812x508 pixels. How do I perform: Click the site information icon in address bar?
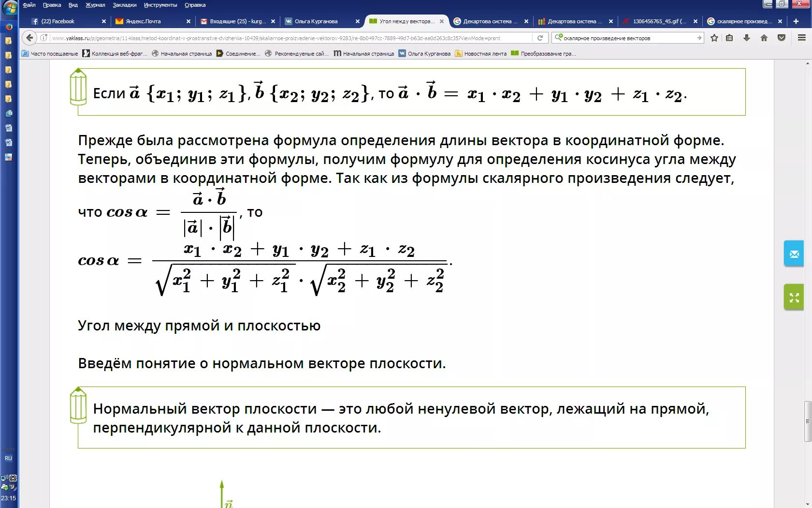pyautogui.click(x=43, y=38)
